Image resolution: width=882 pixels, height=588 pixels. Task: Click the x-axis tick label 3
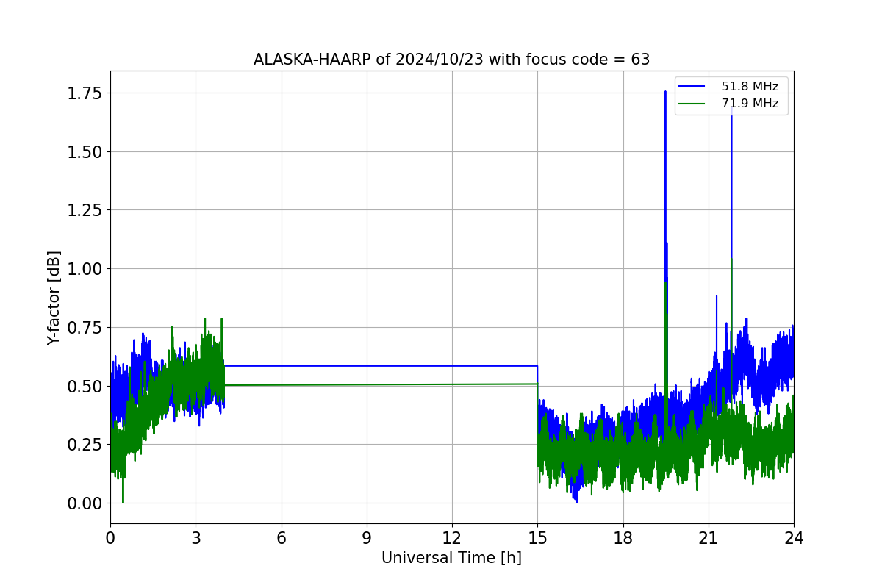pyautogui.click(x=196, y=538)
